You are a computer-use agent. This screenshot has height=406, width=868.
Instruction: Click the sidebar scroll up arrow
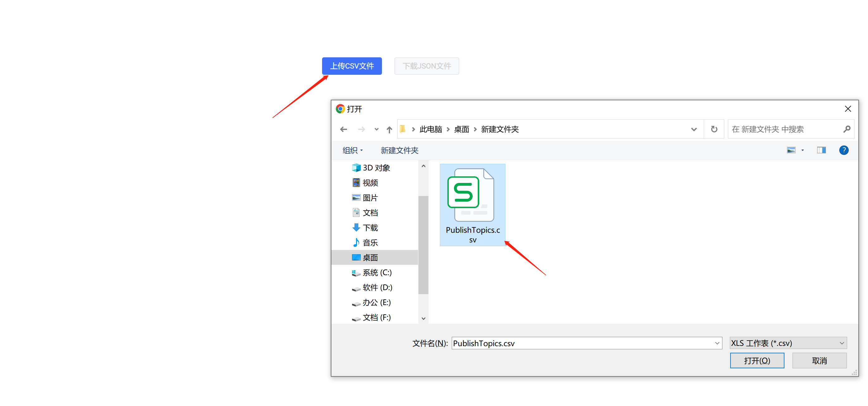tap(423, 166)
